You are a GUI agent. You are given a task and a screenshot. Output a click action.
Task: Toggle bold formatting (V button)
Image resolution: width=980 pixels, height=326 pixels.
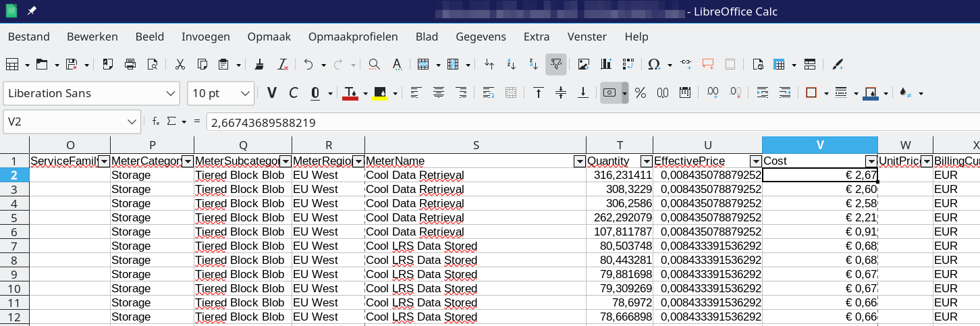coord(271,93)
